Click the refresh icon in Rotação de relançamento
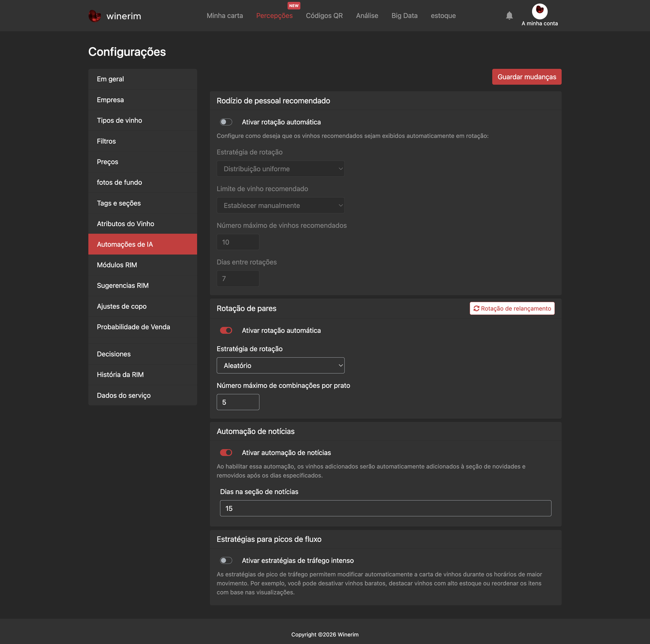Image resolution: width=650 pixels, height=644 pixels. (x=476, y=308)
